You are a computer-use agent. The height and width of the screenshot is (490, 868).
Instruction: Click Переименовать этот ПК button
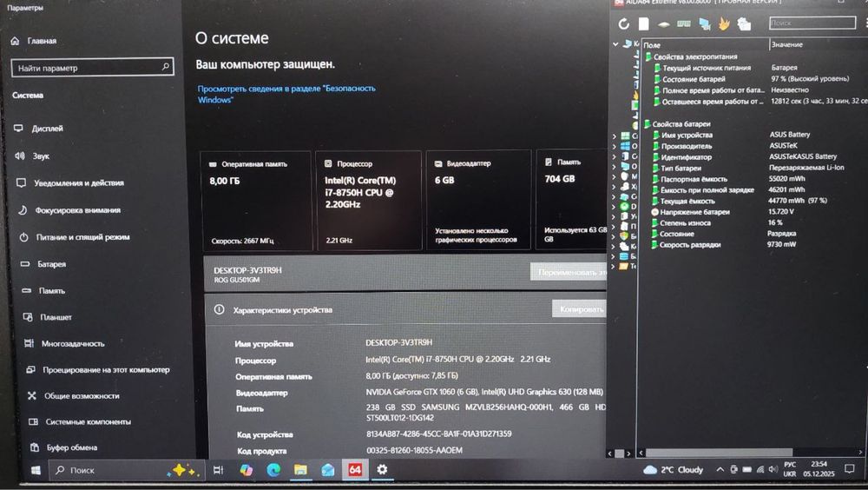tap(569, 272)
